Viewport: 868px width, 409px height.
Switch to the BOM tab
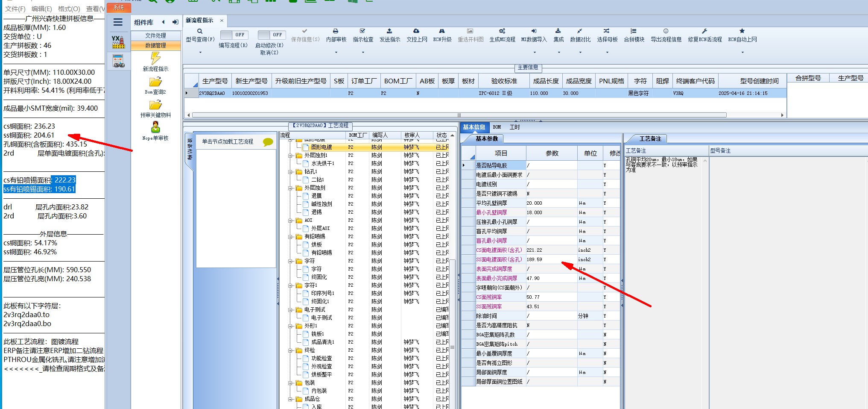coord(497,127)
